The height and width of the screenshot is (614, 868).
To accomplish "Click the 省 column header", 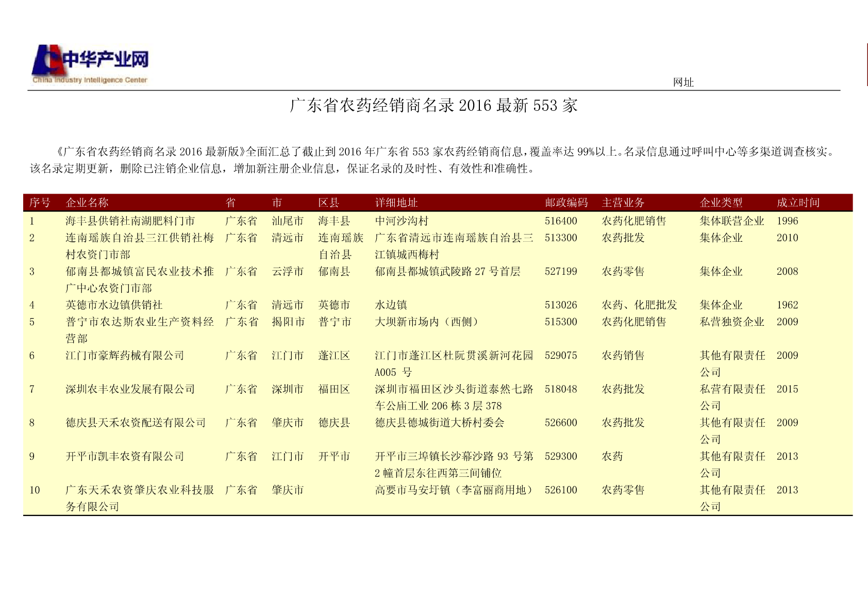I will coord(230,203).
